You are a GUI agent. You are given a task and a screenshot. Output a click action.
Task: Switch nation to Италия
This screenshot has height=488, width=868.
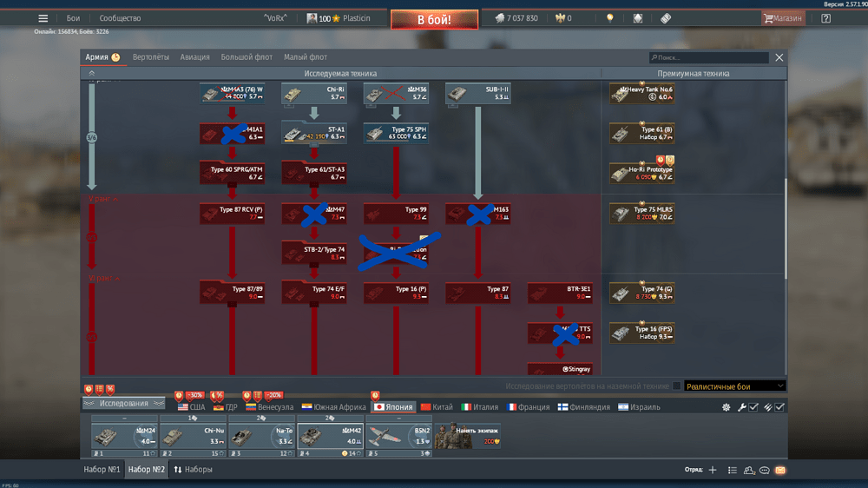480,407
